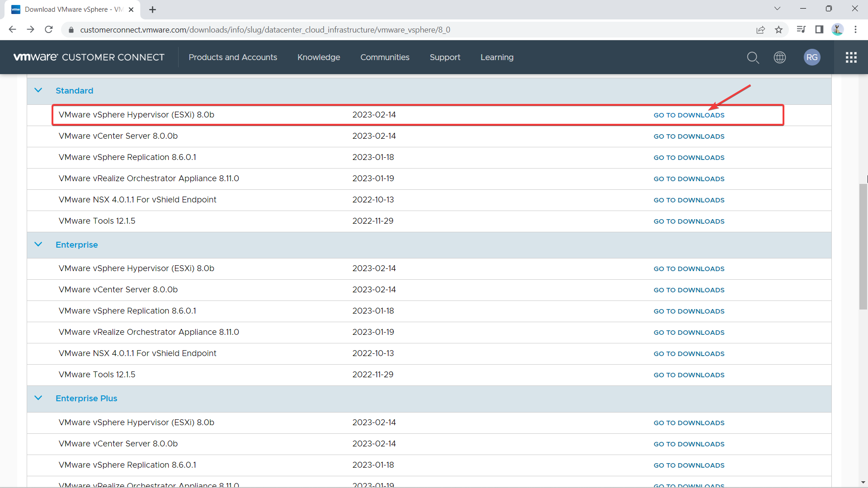Collapse the Enterprise section chevron
Image resolution: width=868 pixels, height=488 pixels.
(x=38, y=244)
